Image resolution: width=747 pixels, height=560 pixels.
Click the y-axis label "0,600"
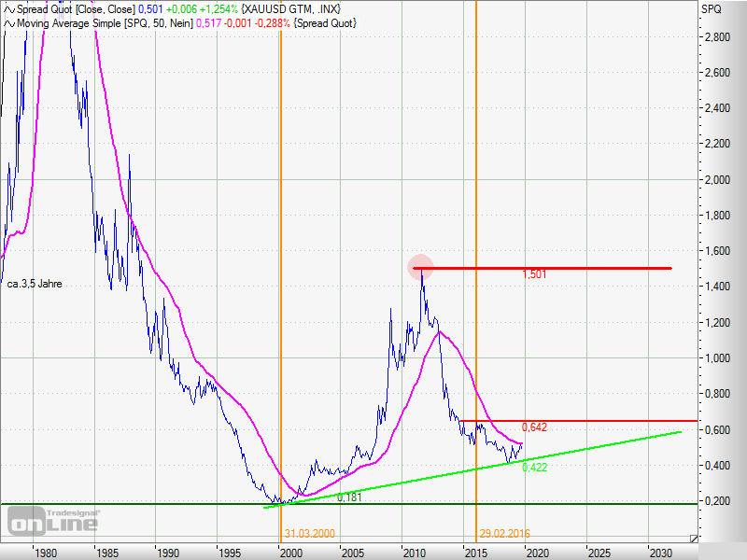[717, 429]
